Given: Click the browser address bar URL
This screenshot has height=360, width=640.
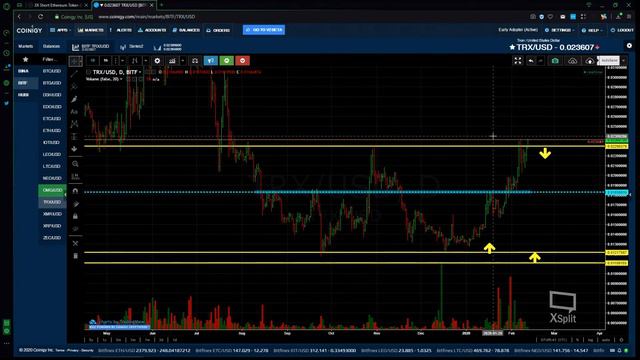Looking at the screenshot, I should [147, 17].
